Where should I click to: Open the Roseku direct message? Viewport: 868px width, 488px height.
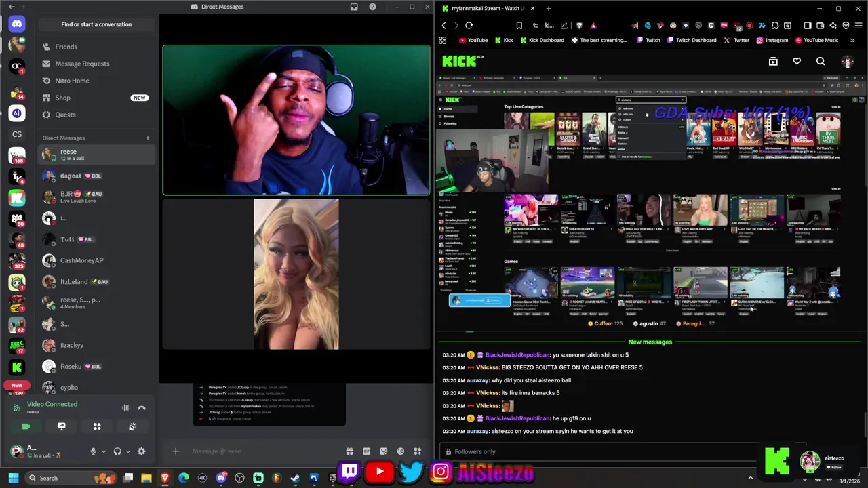tap(96, 366)
